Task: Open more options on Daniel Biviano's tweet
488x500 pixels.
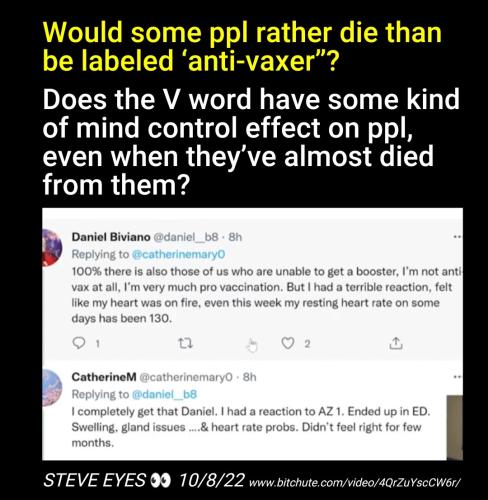Action: [x=458, y=237]
